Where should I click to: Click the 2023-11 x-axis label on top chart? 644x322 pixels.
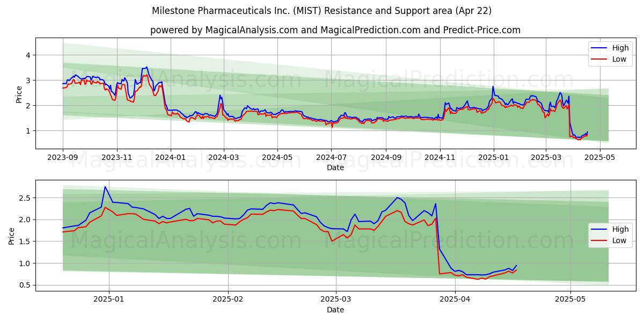(x=118, y=158)
